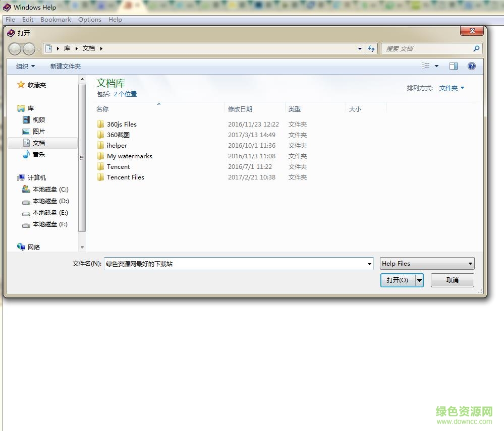
Task: Click the Back navigation arrow
Action: [15, 48]
